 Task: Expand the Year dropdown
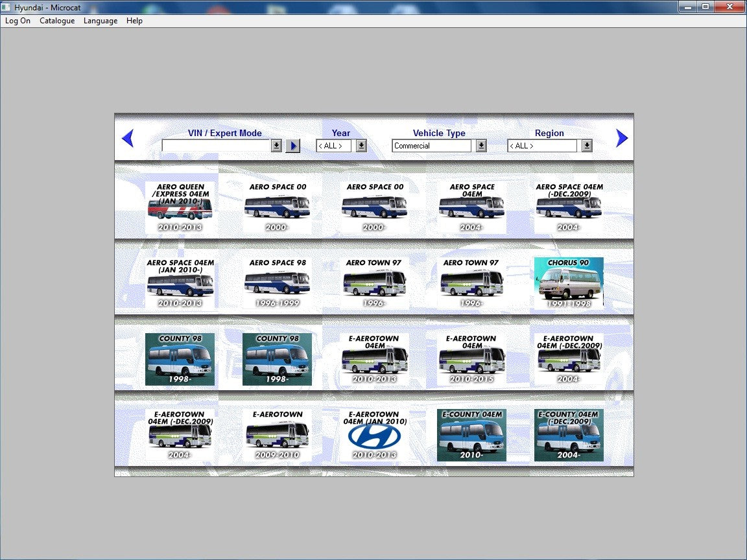point(361,146)
